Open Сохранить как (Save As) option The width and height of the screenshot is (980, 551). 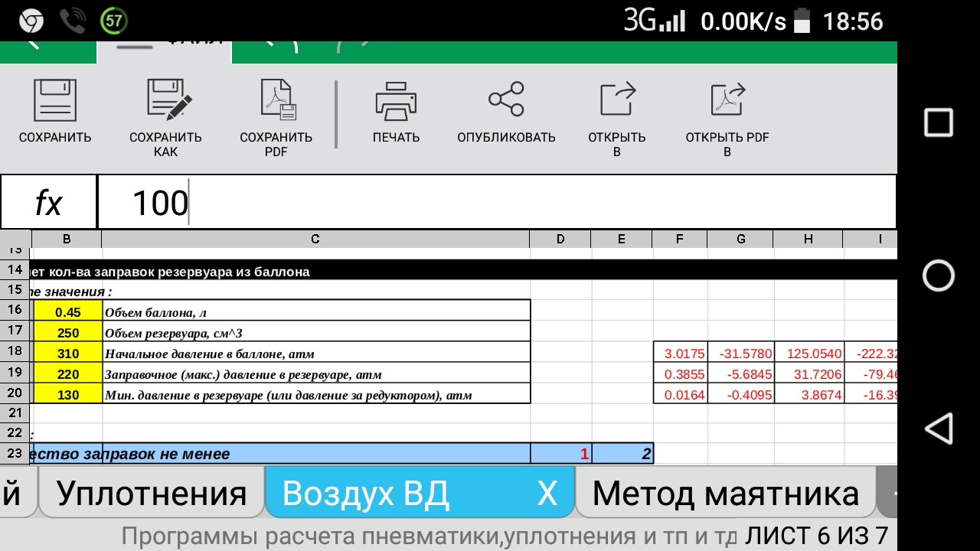pyautogui.click(x=166, y=101)
